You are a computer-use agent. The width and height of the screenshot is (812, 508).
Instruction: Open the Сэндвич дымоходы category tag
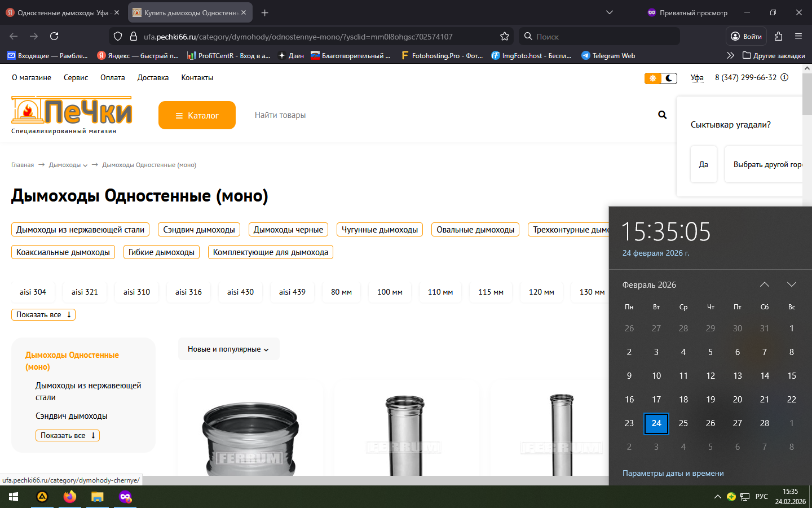click(199, 230)
